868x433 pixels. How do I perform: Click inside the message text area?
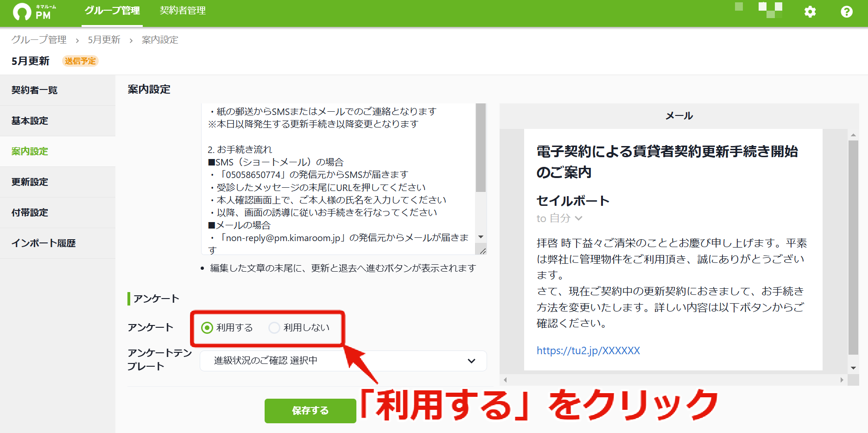tap(338, 179)
